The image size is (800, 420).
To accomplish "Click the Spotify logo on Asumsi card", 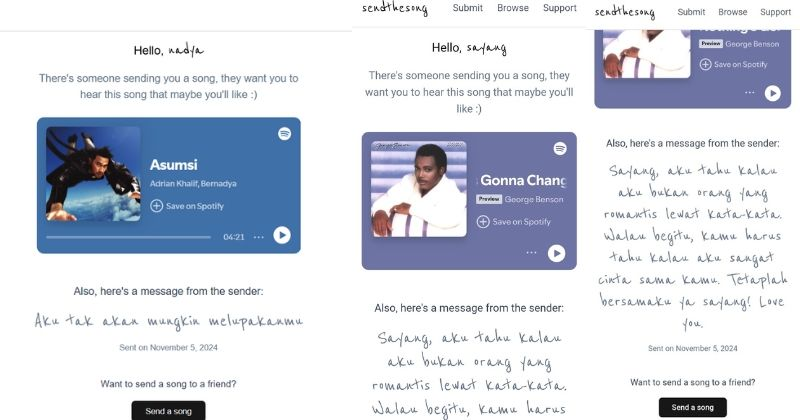I will (285, 134).
